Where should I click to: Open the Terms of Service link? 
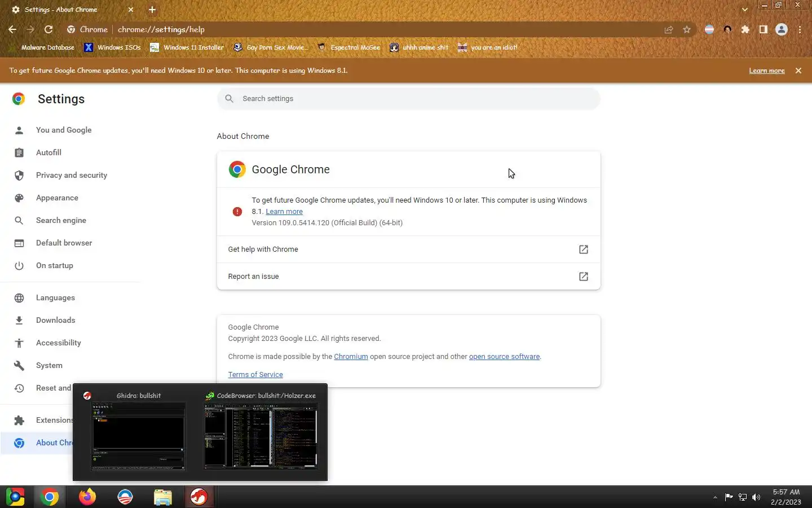pos(255,375)
